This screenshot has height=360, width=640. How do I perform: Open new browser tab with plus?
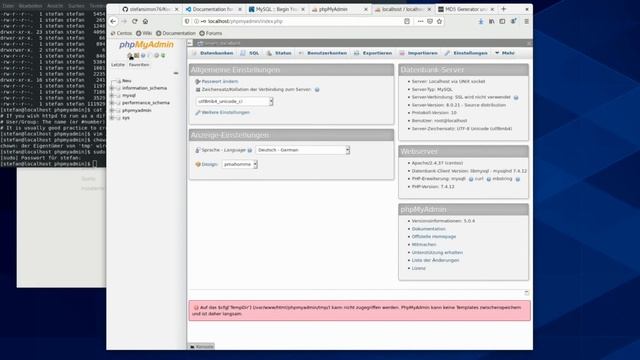click(x=504, y=9)
